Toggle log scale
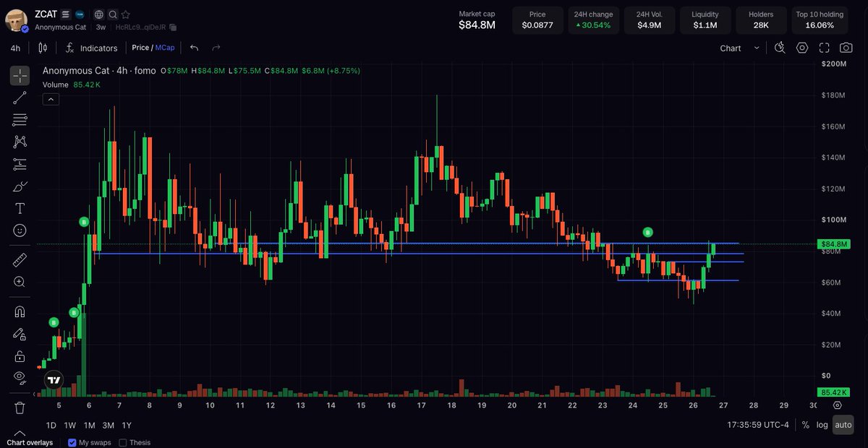The width and height of the screenshot is (868, 448). coord(822,425)
